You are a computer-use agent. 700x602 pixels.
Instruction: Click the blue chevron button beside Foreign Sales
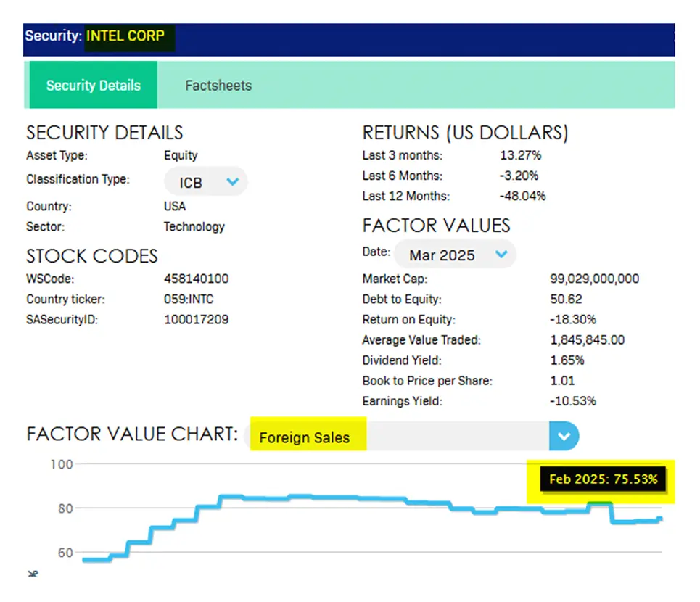564,437
